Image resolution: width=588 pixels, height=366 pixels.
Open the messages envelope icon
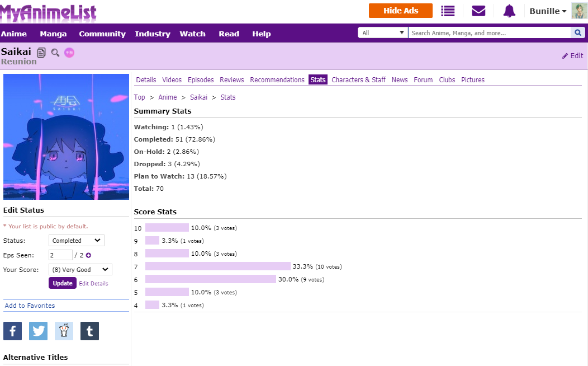coord(478,11)
